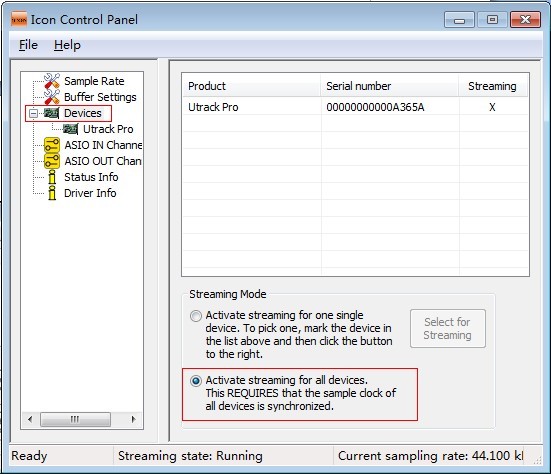This screenshot has height=474, width=551.
Task: Open the ASIO IN Channels icon
Action: pos(52,145)
